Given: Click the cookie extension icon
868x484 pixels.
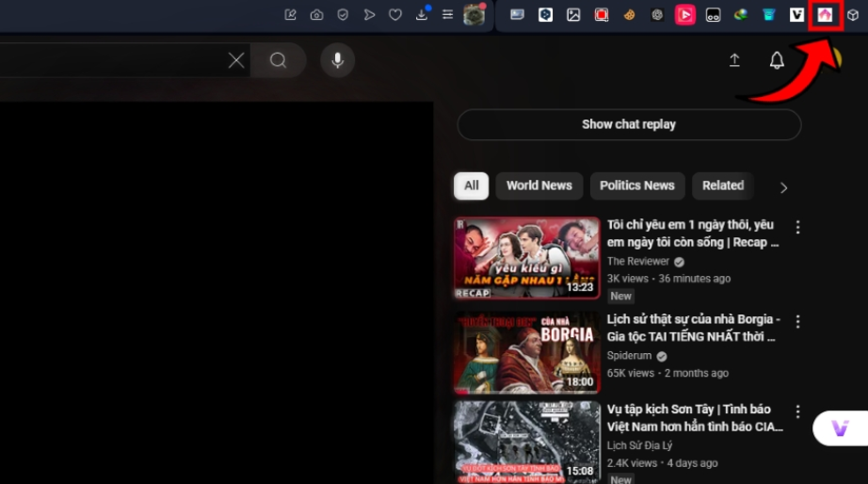Looking at the screenshot, I should [630, 15].
